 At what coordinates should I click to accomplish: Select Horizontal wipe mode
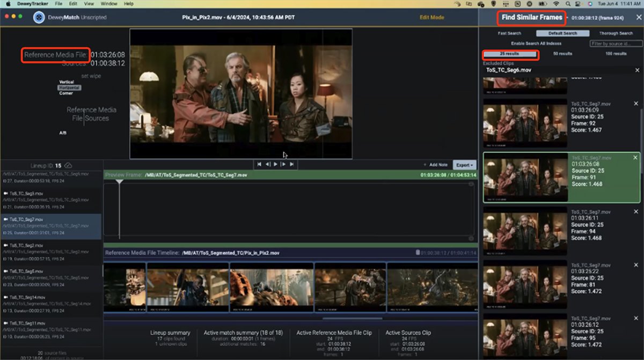[x=69, y=87]
